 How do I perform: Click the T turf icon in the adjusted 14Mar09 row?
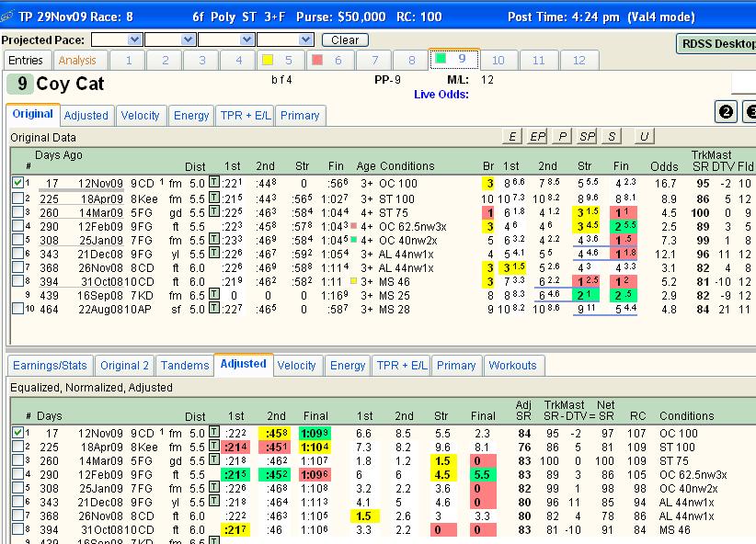click(214, 459)
